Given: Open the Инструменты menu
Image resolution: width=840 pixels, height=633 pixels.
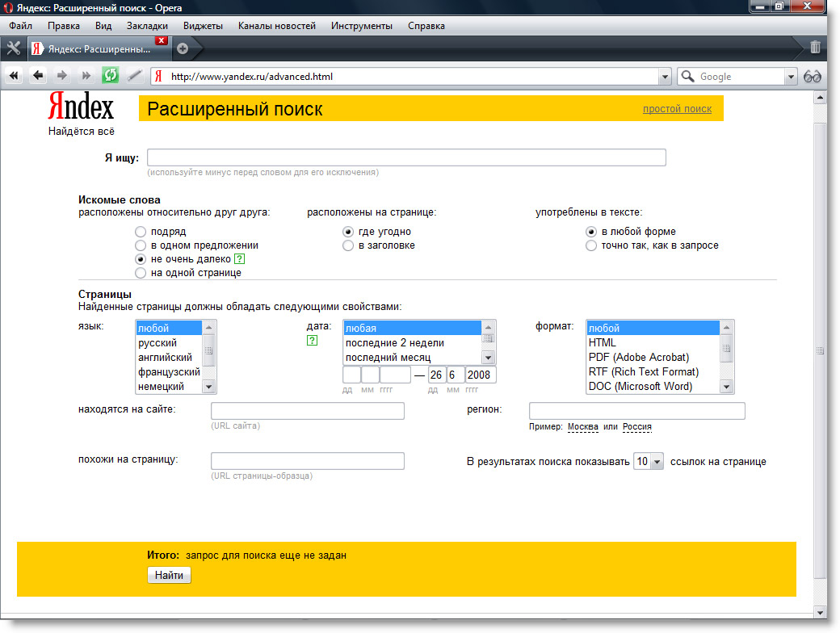Looking at the screenshot, I should [362, 26].
